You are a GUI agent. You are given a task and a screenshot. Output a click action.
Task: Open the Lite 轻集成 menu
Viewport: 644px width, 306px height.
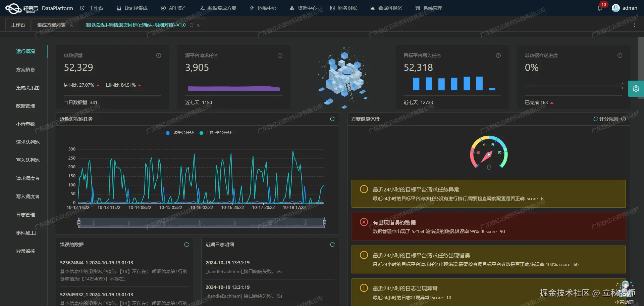132,8
